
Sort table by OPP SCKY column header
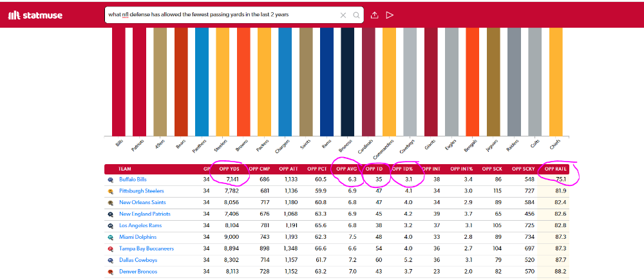523,169
